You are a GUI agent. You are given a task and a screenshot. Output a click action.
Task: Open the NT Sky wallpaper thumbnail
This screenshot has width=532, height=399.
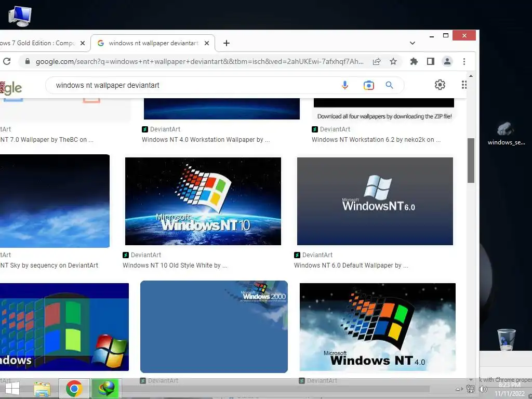[x=55, y=201]
